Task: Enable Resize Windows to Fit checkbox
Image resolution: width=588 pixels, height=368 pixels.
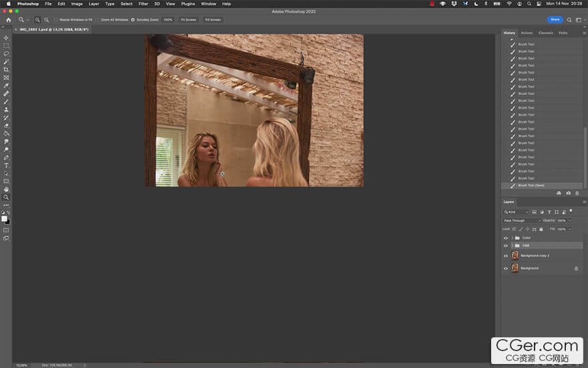Action: coord(56,20)
